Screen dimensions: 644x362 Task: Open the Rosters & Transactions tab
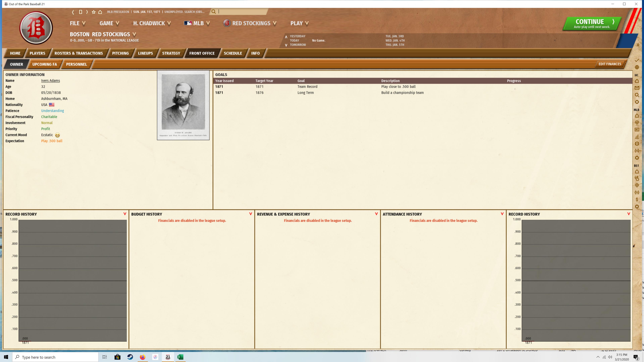point(79,53)
